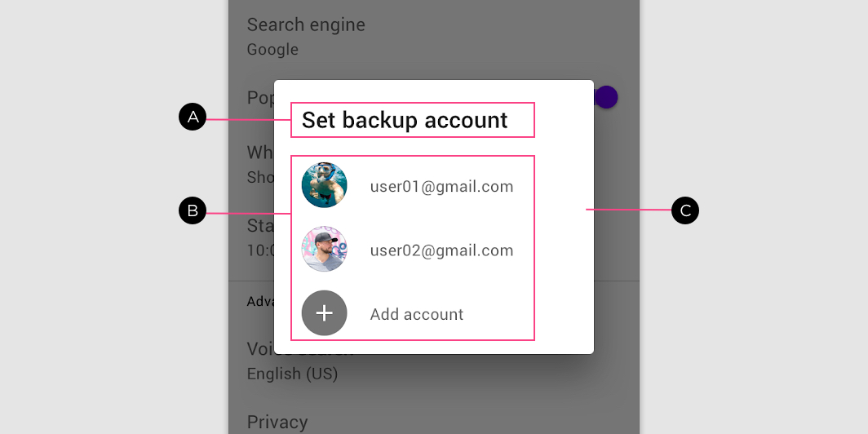Click annotation marker C
Viewport: 868px width, 434px height.
tap(685, 211)
